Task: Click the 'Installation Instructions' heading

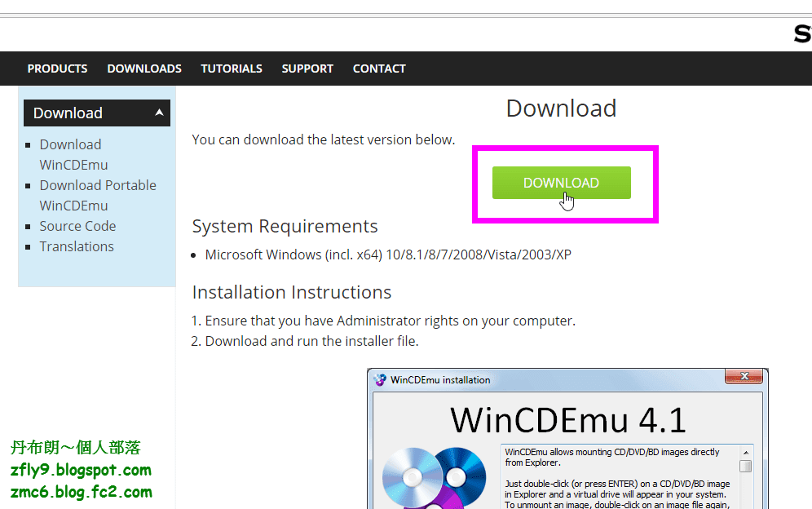Action: 292,292
